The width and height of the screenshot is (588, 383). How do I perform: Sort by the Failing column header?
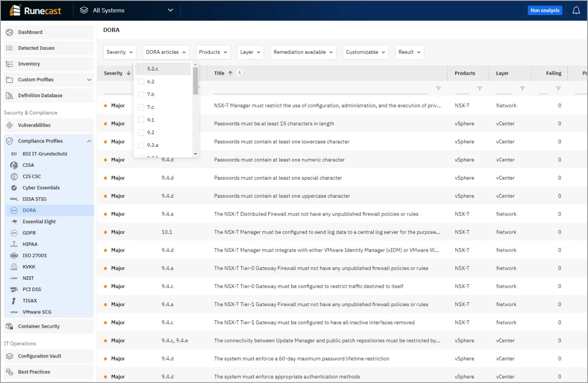pos(553,73)
